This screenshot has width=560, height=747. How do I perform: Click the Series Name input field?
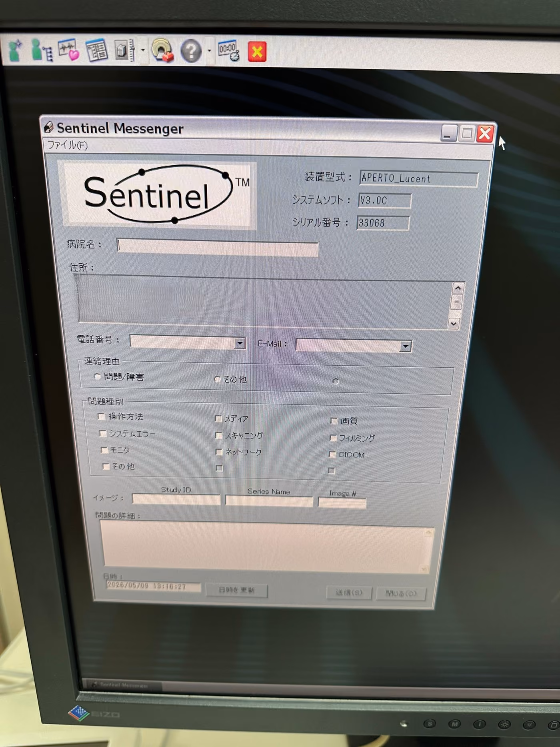click(269, 501)
